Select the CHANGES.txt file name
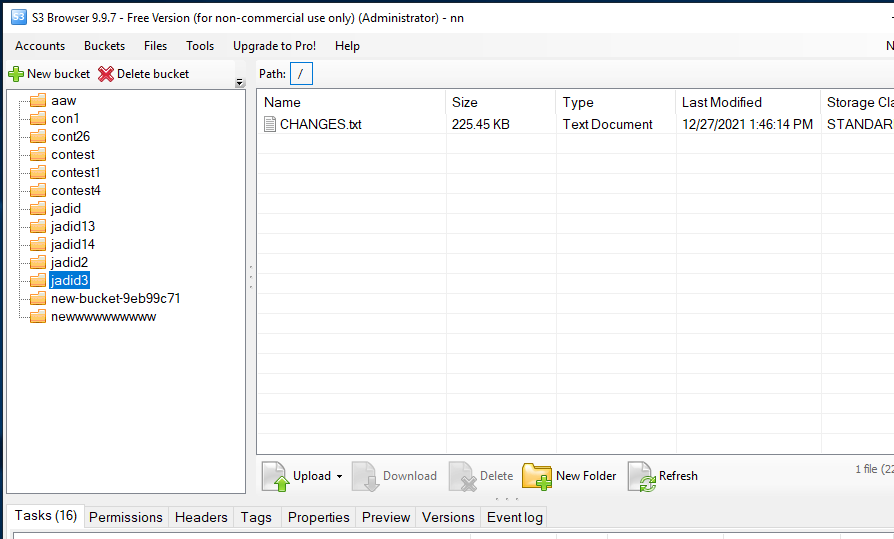The height and width of the screenshot is (539, 894). 320,124
